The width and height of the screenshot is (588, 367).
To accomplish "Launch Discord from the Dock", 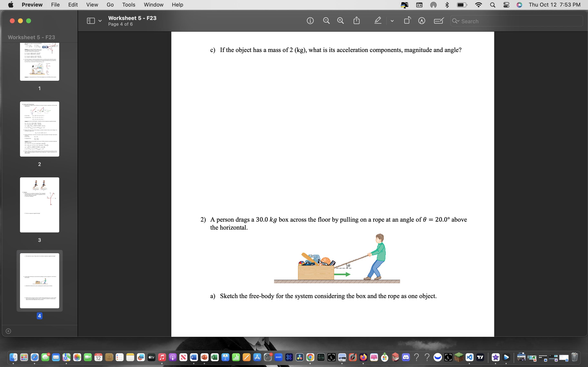I will tap(406, 357).
